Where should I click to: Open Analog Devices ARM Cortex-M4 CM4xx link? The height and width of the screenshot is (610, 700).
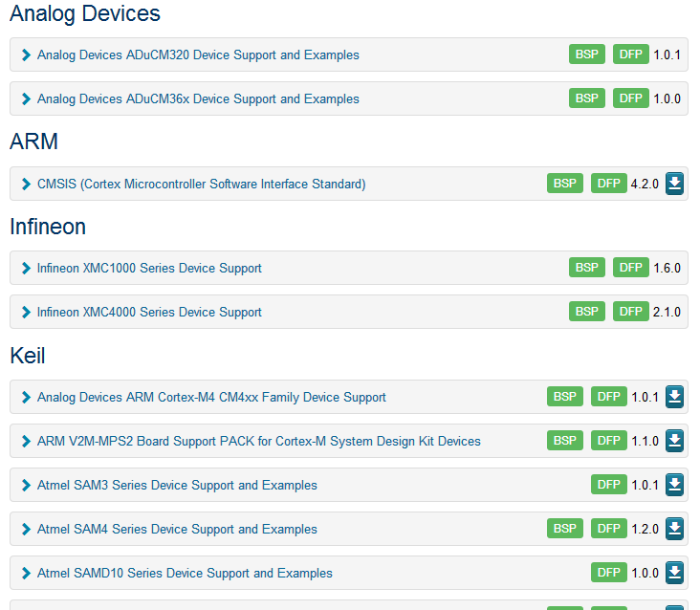(211, 397)
